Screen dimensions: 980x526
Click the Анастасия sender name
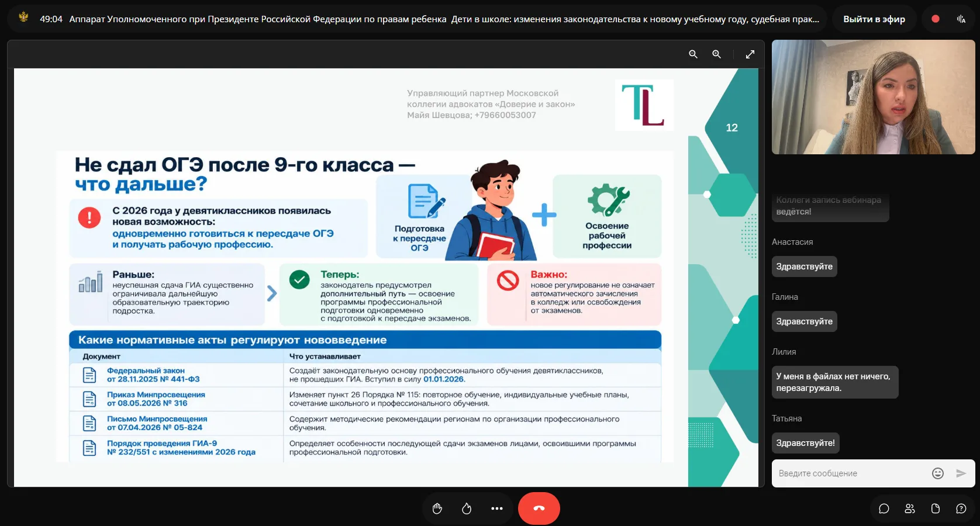coord(792,242)
